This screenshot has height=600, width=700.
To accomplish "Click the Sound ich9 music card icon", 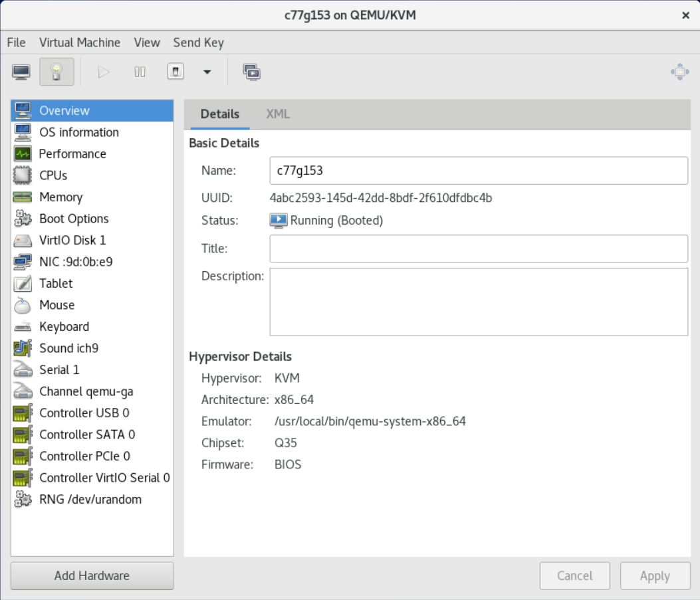I will click(23, 348).
